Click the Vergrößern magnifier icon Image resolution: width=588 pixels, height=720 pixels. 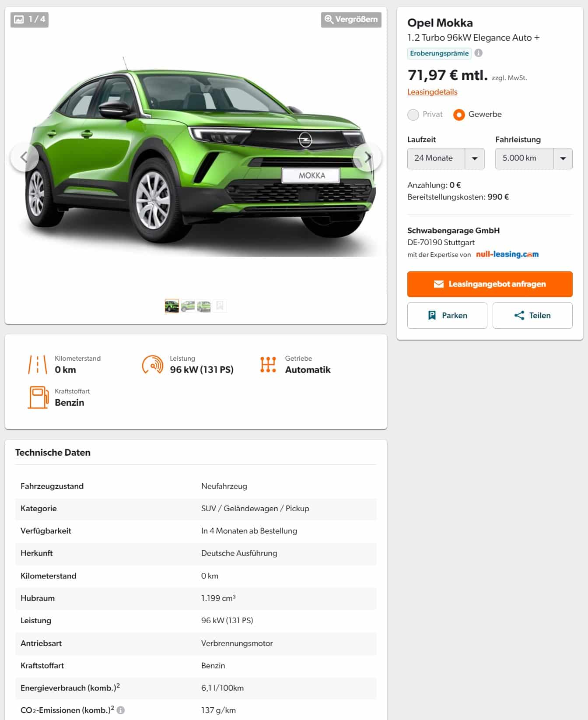coord(329,19)
